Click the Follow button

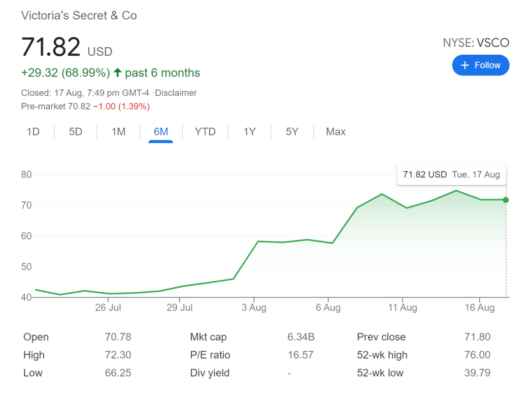tap(480, 65)
